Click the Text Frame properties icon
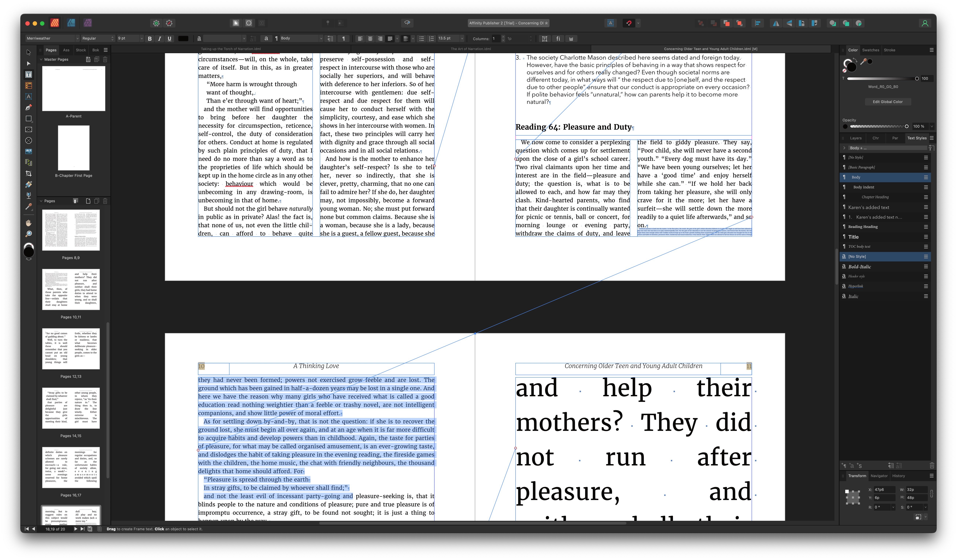Viewport: 957px width, 560px height. pos(545,38)
